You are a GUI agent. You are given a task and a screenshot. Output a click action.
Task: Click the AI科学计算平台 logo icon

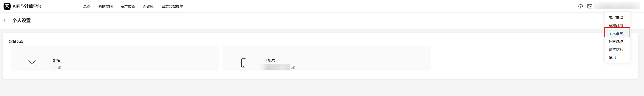tap(7, 6)
